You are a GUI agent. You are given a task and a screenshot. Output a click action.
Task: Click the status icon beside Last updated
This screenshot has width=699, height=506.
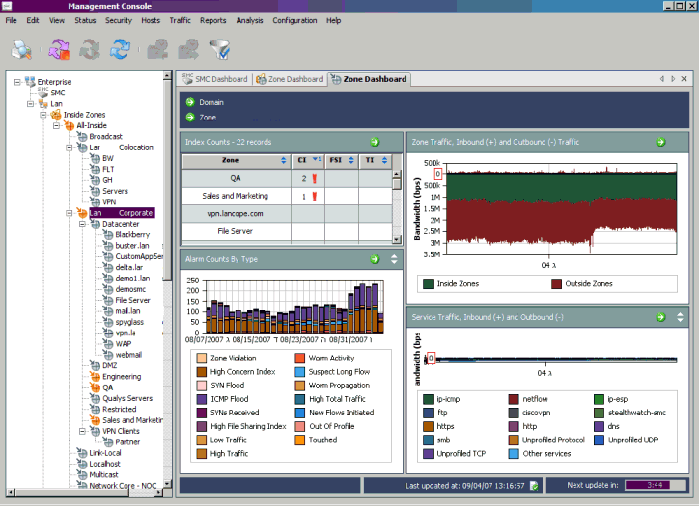[534, 485]
